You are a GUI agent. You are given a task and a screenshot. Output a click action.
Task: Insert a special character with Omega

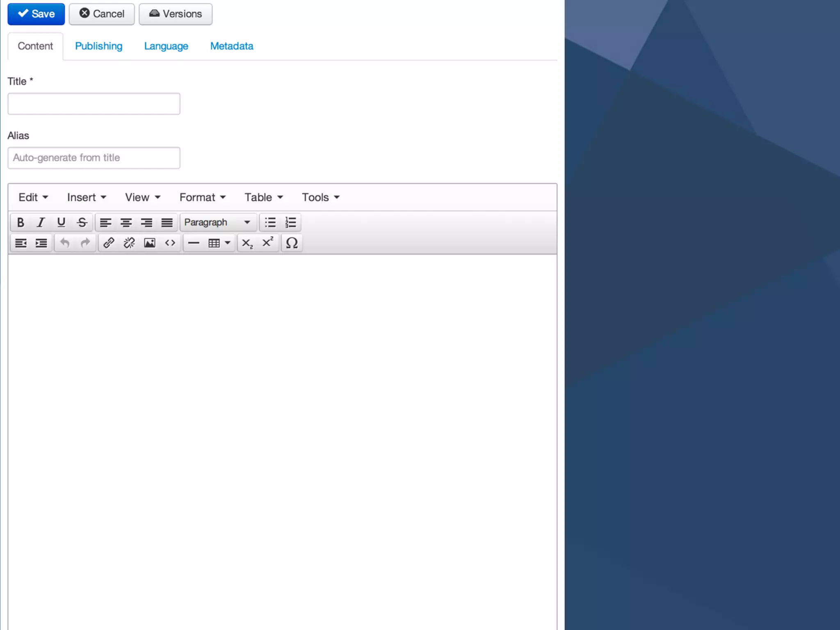point(292,243)
